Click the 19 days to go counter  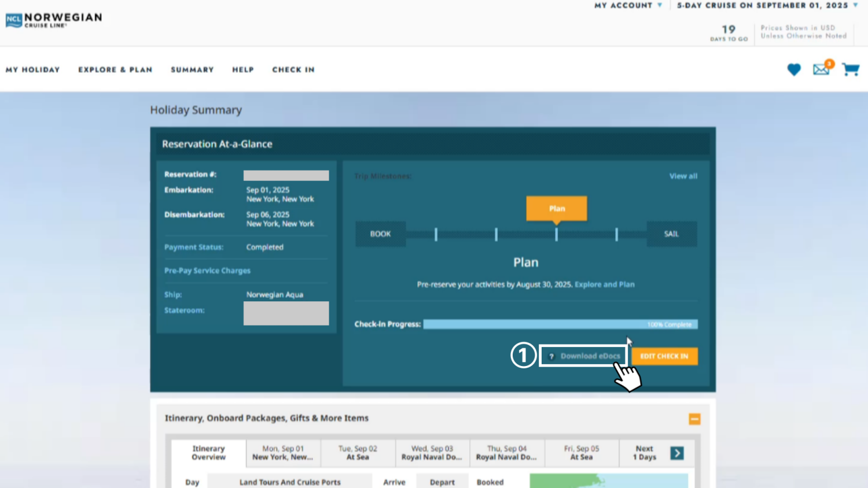(x=729, y=33)
